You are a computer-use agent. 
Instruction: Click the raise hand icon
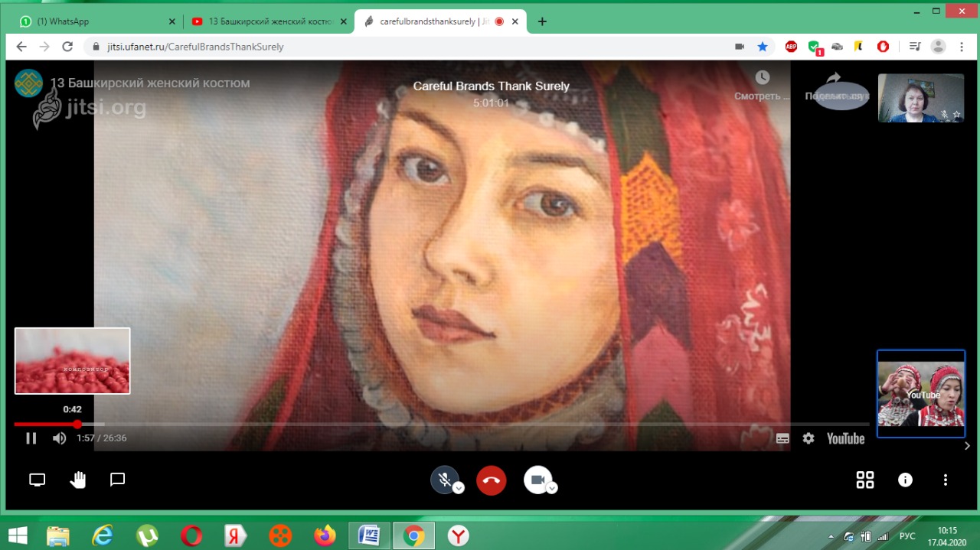point(77,480)
